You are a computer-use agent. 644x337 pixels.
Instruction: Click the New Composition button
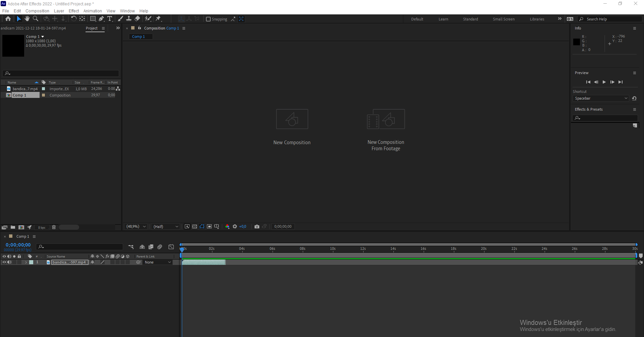pyautogui.click(x=292, y=127)
